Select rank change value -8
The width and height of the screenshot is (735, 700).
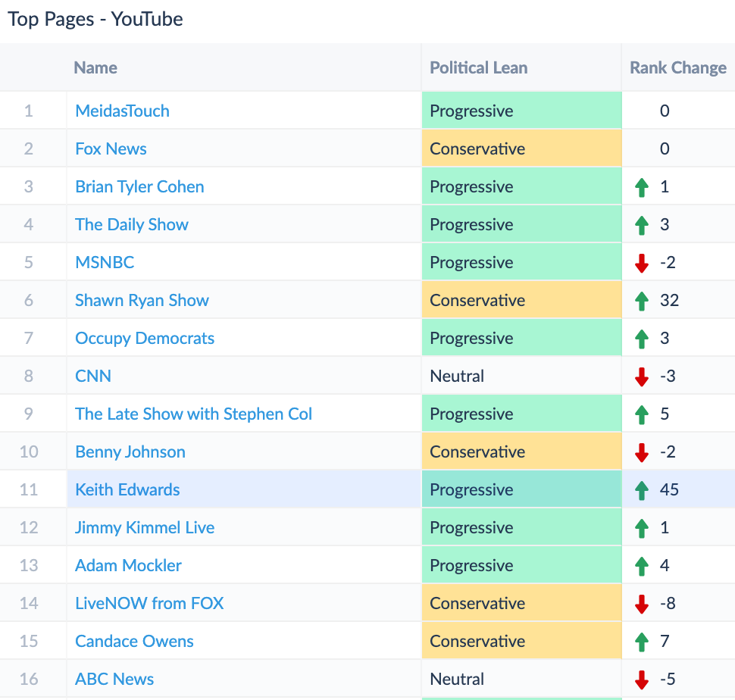(668, 604)
